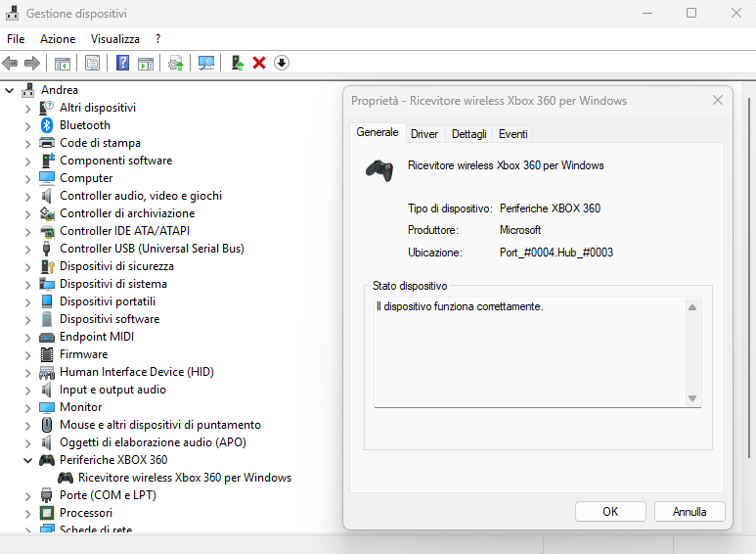Click the Porte (COM e LPT) connector icon

pyautogui.click(x=46, y=495)
